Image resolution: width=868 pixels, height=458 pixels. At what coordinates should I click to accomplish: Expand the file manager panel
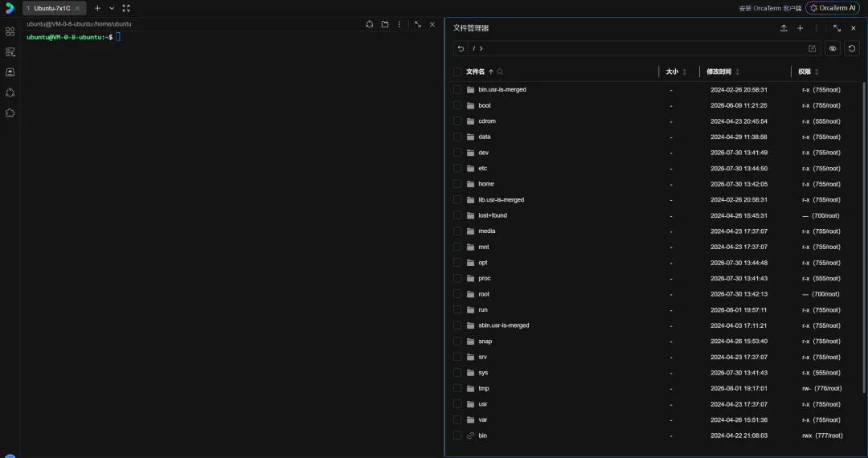click(x=837, y=28)
